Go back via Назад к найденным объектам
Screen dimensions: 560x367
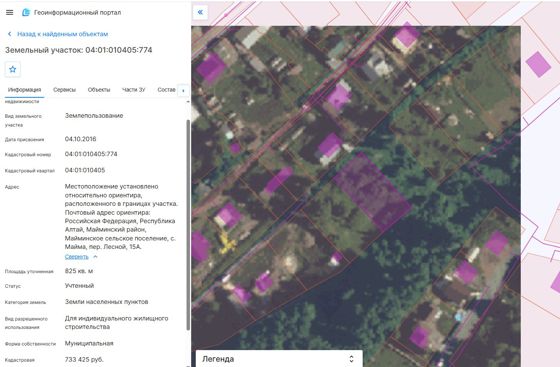[x=62, y=34]
